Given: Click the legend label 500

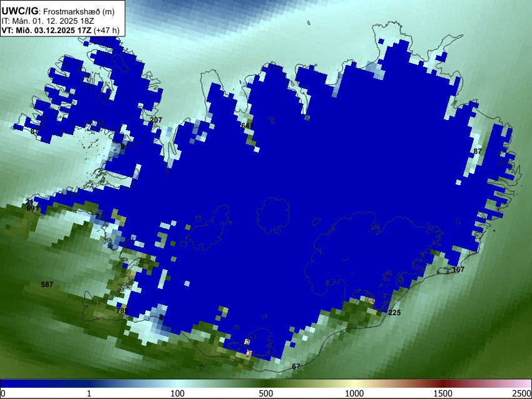Looking at the screenshot, I should click(266, 393).
